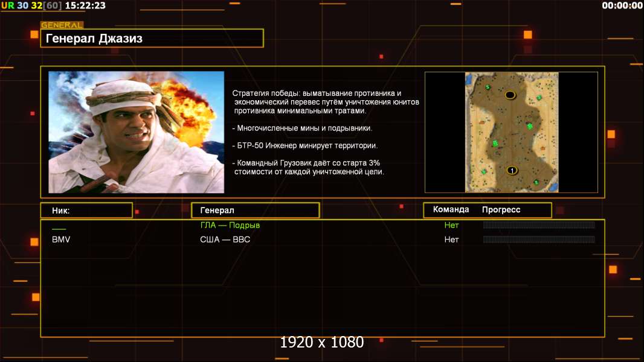Click the UR indicator in overlay
This screenshot has width=644, height=362.
click(x=7, y=6)
